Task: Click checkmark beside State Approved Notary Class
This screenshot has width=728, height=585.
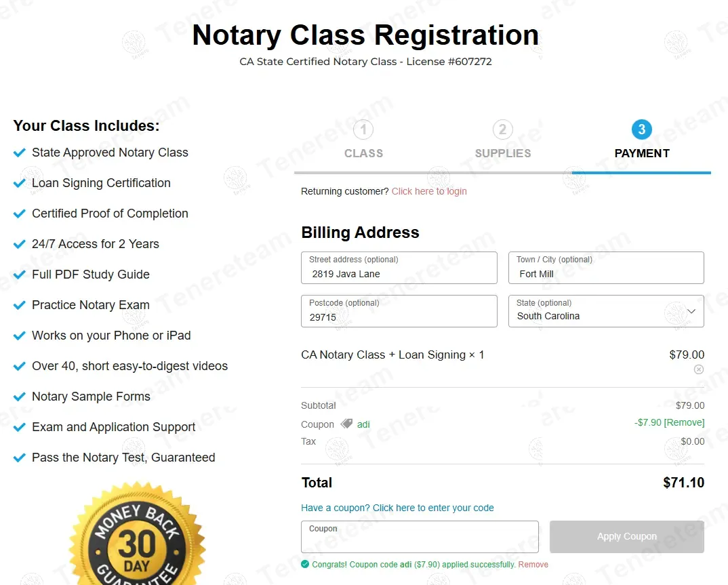Action: pyautogui.click(x=20, y=153)
